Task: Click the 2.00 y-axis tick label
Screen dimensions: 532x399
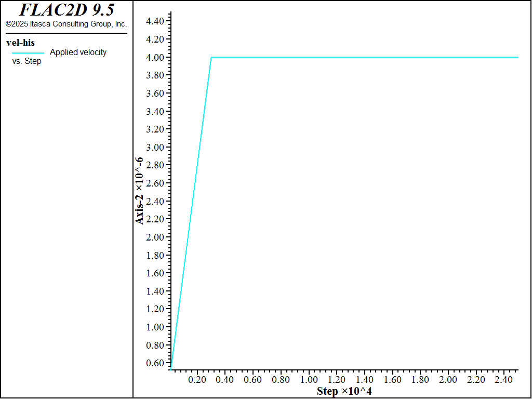Action: pyautogui.click(x=155, y=237)
